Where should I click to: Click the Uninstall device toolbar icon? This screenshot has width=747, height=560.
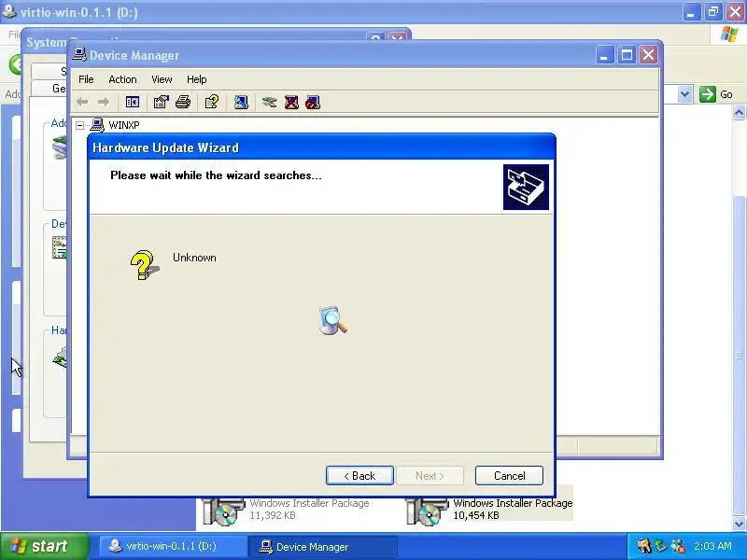coord(291,102)
